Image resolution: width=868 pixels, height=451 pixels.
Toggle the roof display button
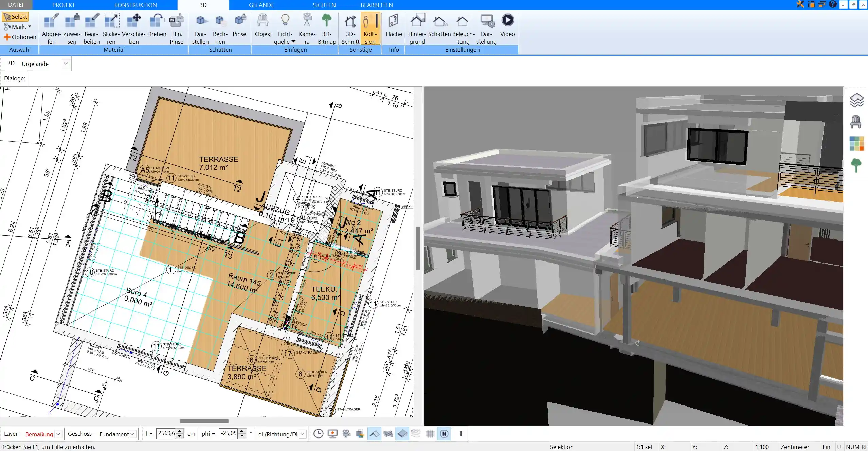click(374, 434)
